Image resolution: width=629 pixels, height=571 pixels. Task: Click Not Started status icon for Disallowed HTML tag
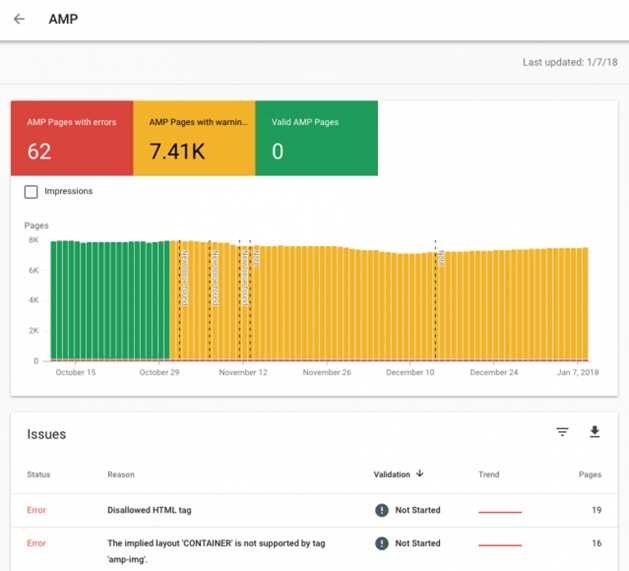click(x=381, y=510)
